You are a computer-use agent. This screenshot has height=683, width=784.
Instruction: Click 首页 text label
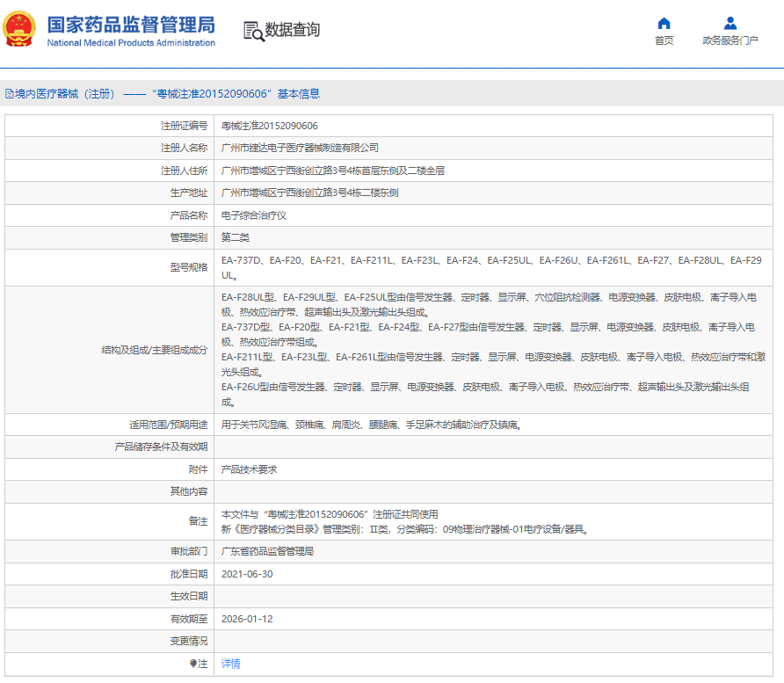click(x=664, y=40)
